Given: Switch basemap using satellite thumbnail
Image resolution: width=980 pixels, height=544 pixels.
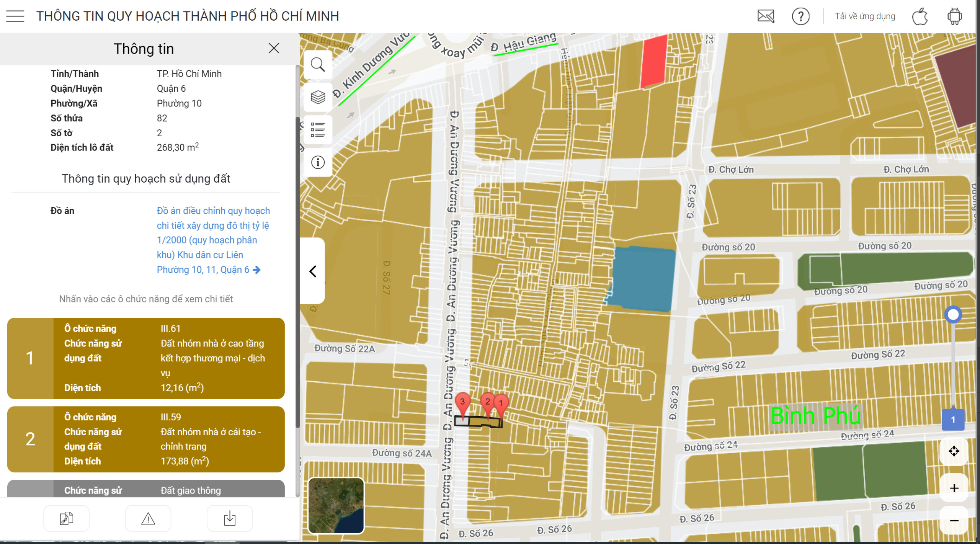Looking at the screenshot, I should click(336, 505).
